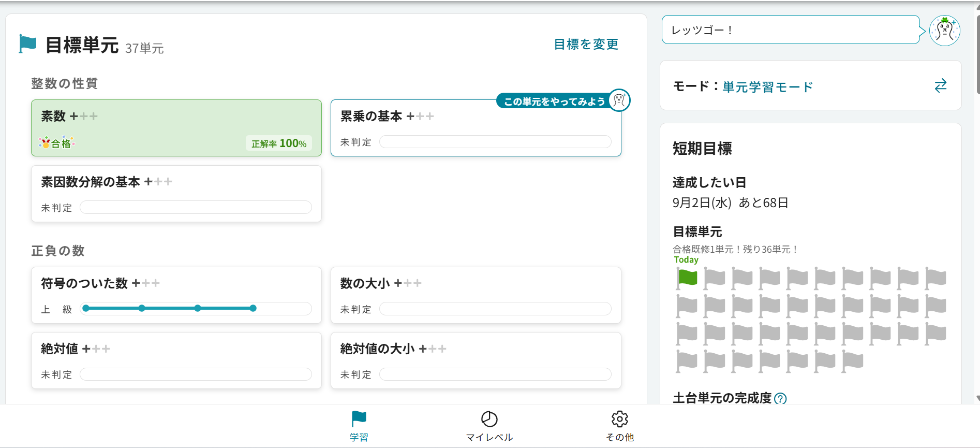The width and height of the screenshot is (980, 448).
Task: Switch to the マイレベル tab
Action: tap(489, 426)
